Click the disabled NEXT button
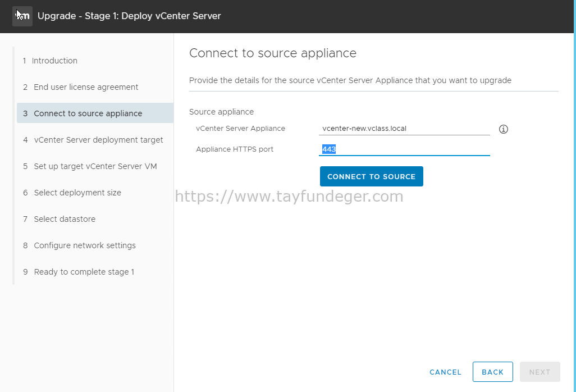 (x=540, y=372)
